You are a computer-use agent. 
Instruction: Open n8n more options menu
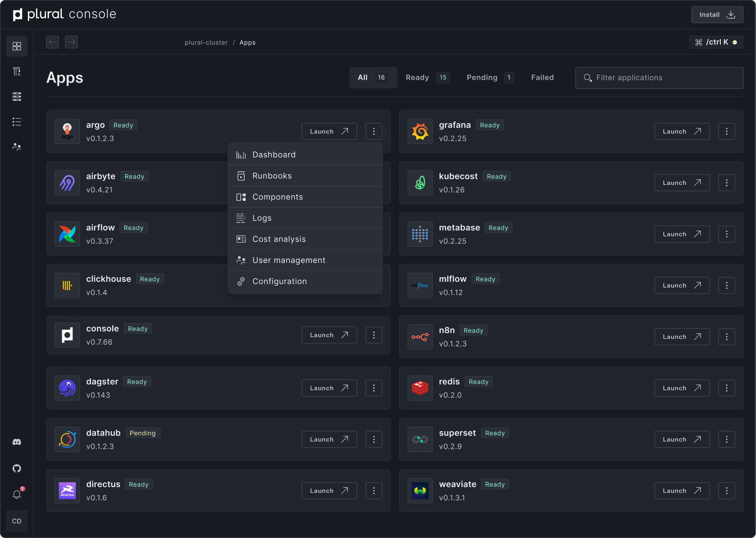pyautogui.click(x=726, y=337)
